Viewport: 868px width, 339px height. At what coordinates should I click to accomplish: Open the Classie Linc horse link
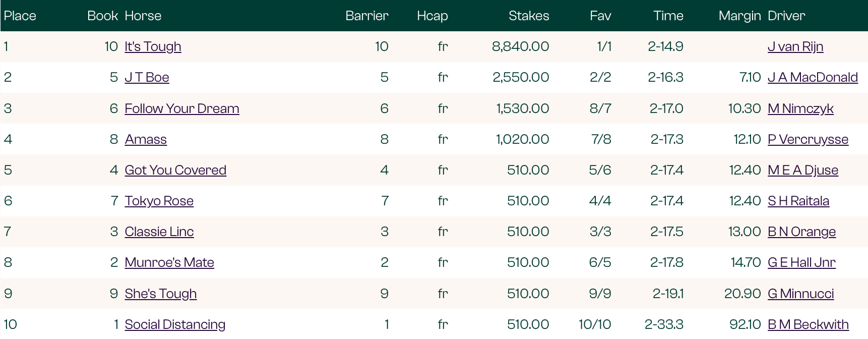159,232
